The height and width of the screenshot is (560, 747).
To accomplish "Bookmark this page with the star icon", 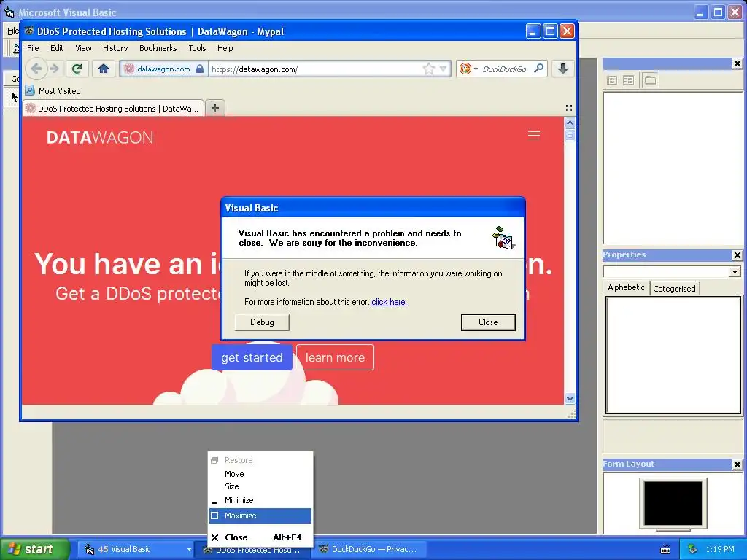I will (x=429, y=69).
